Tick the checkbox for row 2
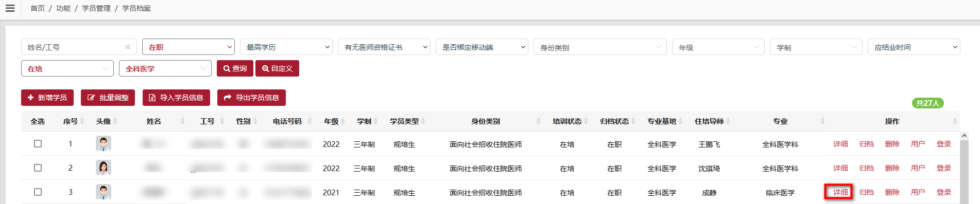 [x=38, y=168]
